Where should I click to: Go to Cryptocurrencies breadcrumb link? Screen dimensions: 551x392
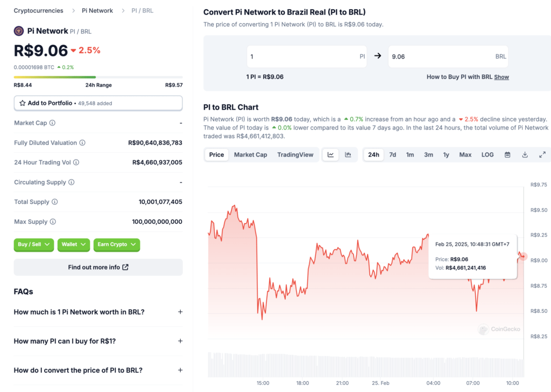38,11
